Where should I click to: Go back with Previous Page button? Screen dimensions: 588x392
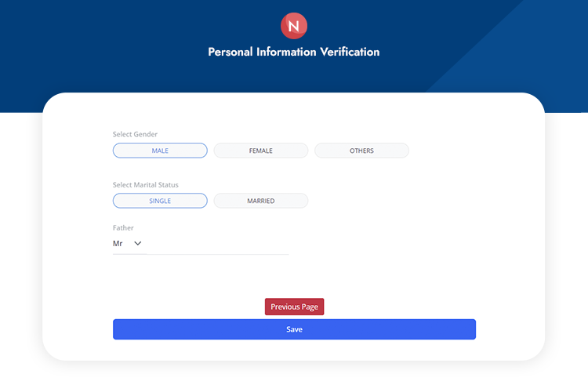pyautogui.click(x=294, y=307)
